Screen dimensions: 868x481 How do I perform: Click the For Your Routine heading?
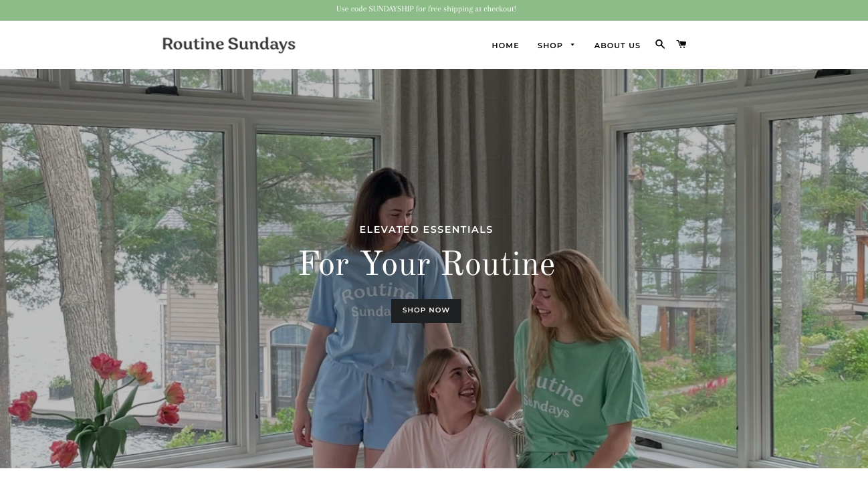426,264
